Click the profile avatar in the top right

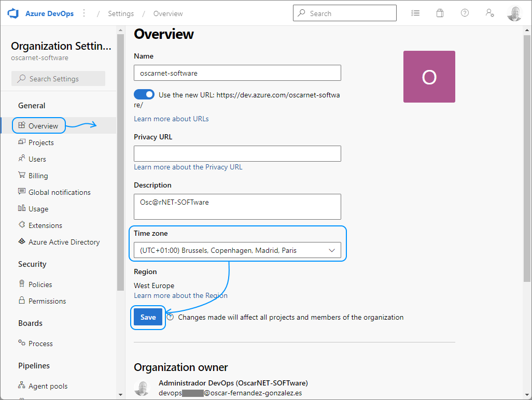pyautogui.click(x=514, y=13)
